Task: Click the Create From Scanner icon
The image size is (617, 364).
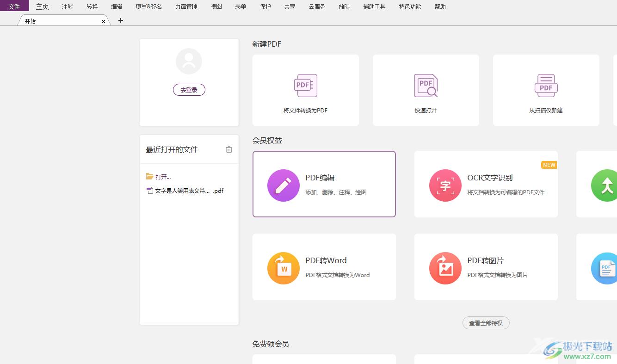Action: coord(546,86)
